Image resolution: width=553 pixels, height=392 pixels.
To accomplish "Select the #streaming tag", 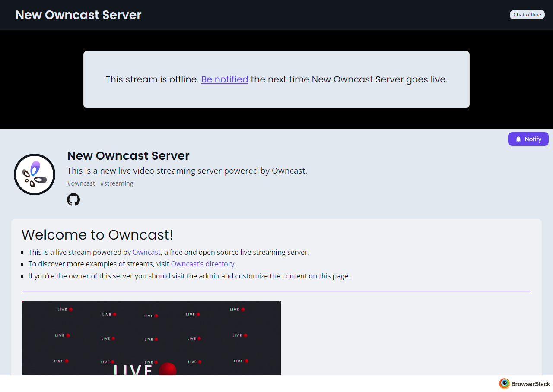I will (x=117, y=183).
